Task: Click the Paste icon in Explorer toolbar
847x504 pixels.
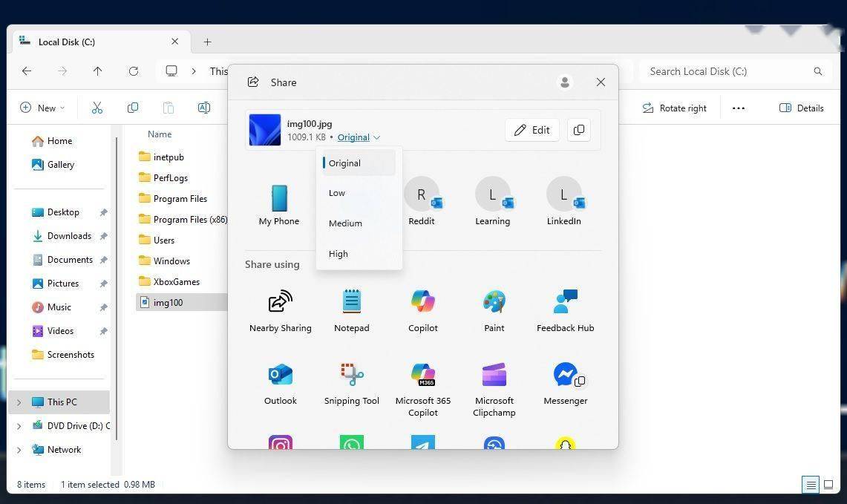Action: coord(168,108)
